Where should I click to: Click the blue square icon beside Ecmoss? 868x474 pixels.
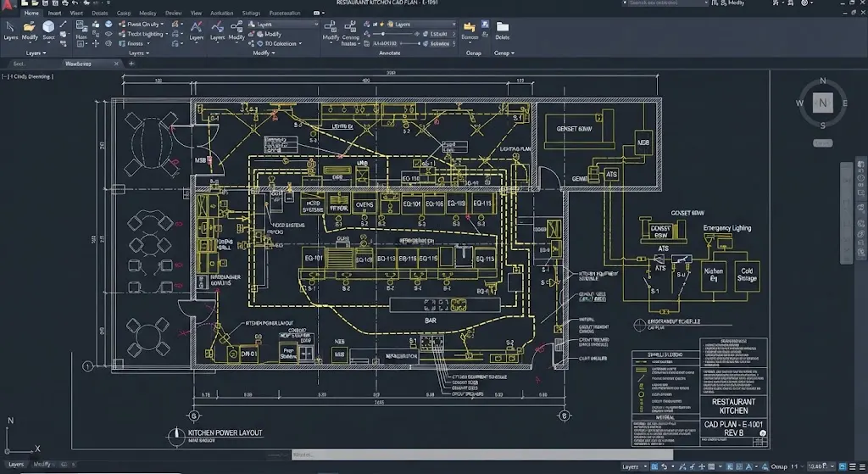485,25
